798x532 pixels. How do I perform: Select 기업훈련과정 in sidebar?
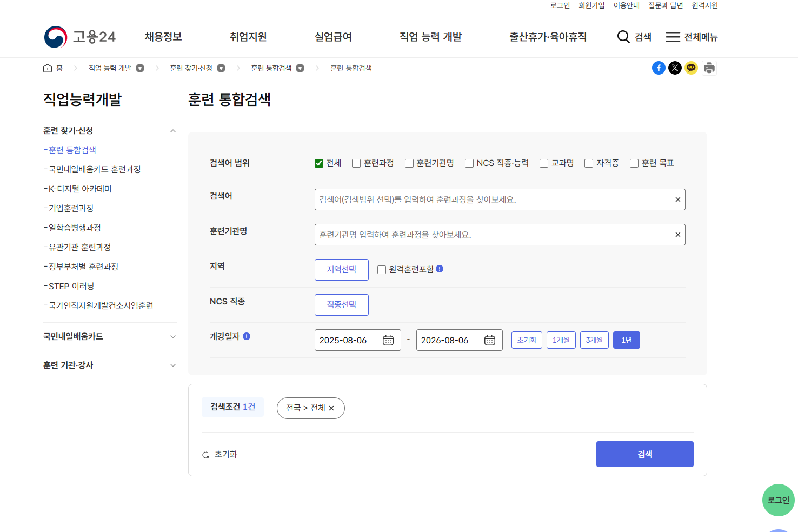pyautogui.click(x=71, y=208)
